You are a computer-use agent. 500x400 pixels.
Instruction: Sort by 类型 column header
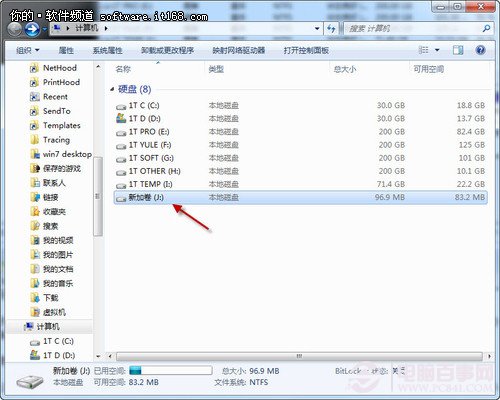tap(216, 69)
